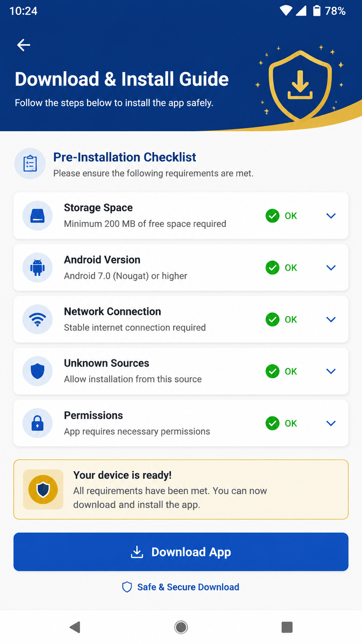Tap the Your device is ready banner
The height and width of the screenshot is (644, 362).
181,490
